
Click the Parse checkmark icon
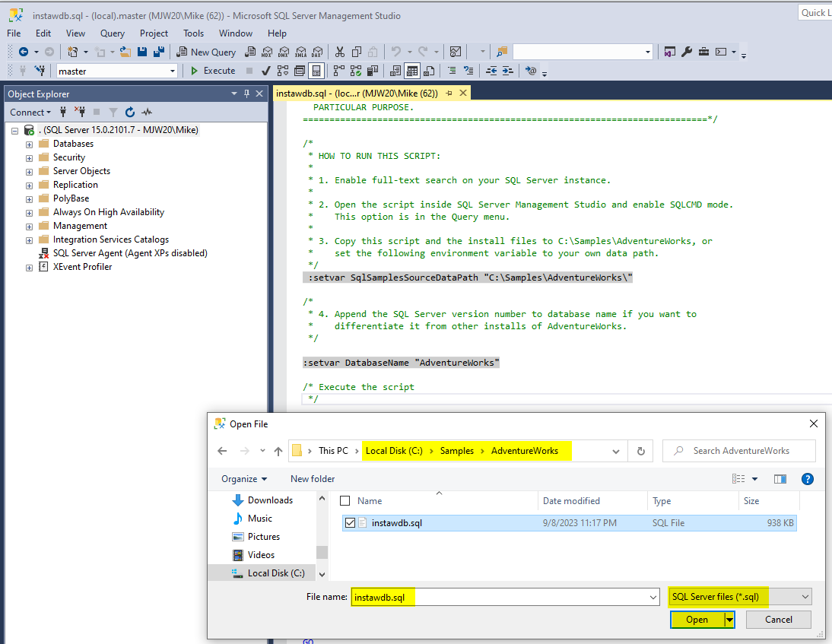point(266,71)
